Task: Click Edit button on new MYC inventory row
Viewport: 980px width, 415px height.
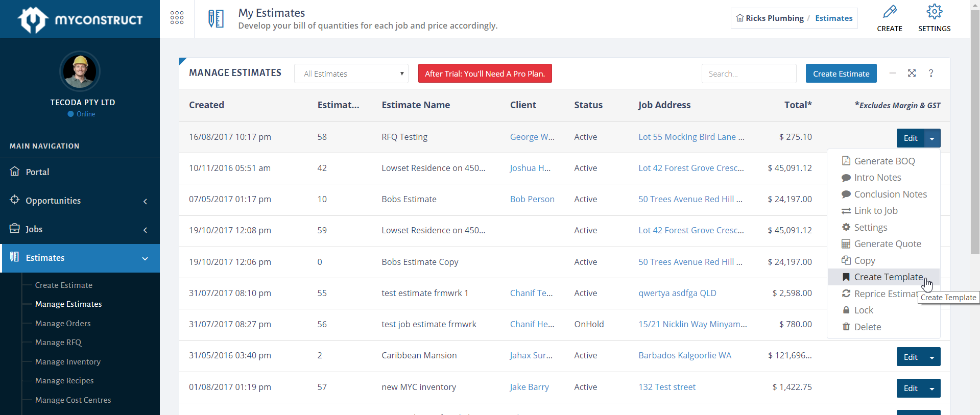Action: [911, 388]
